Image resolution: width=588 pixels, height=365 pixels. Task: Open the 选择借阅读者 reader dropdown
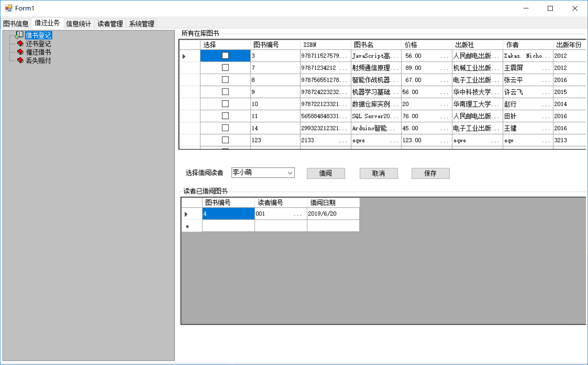coord(290,173)
